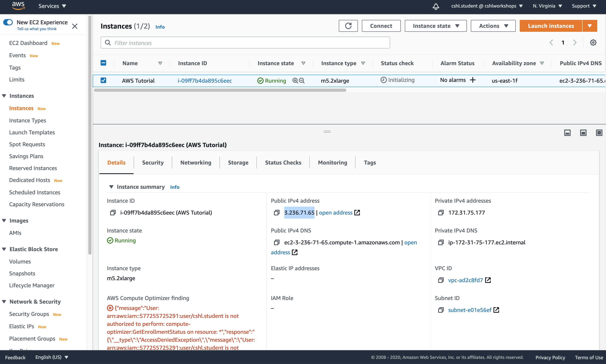This screenshot has height=364, width=606.
Task: Copy the instance ID to clipboard
Action: pos(113,213)
